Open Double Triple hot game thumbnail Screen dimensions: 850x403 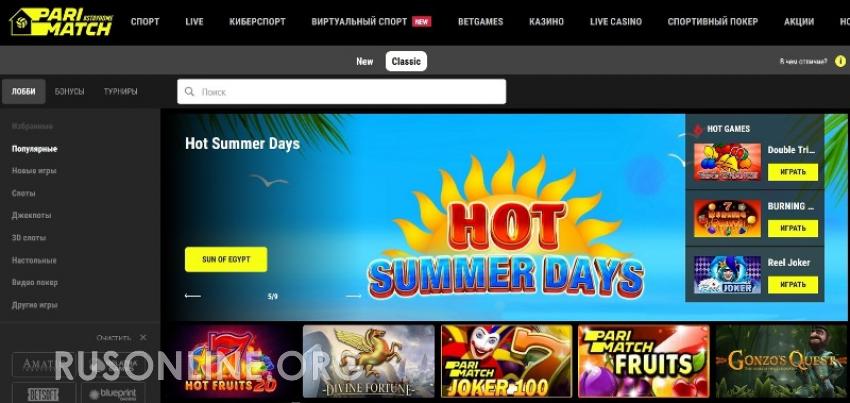coord(727,162)
